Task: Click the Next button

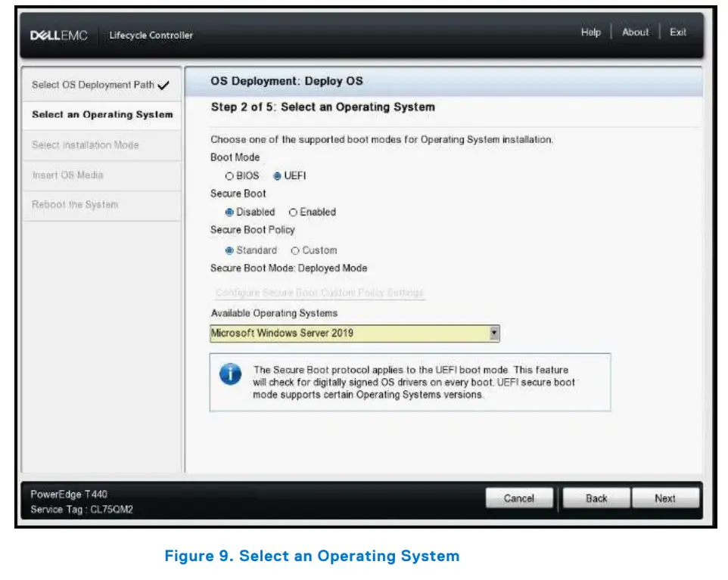Action: (666, 498)
